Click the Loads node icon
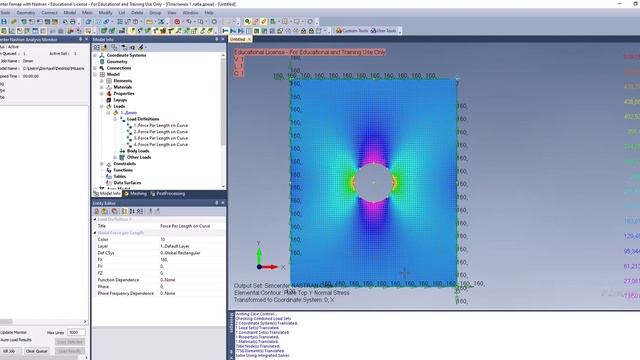 [109, 106]
